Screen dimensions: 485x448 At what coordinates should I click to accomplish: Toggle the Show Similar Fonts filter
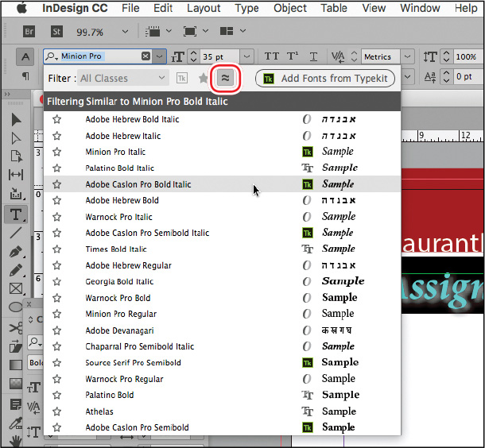(225, 78)
